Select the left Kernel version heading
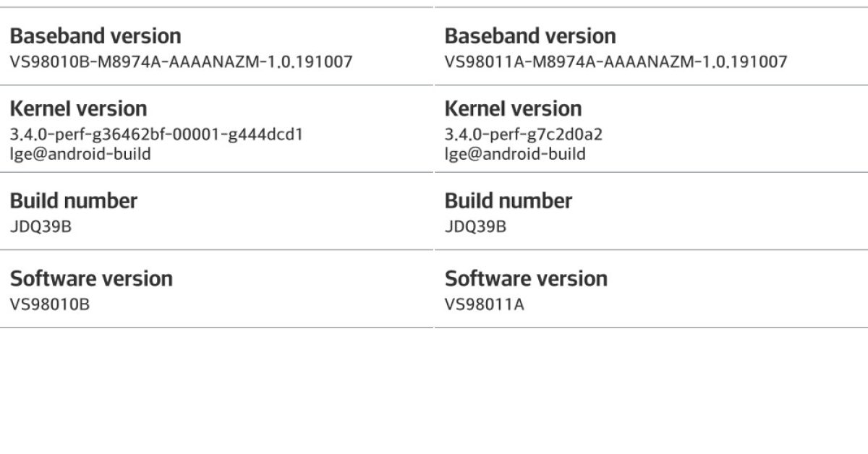 [78, 109]
